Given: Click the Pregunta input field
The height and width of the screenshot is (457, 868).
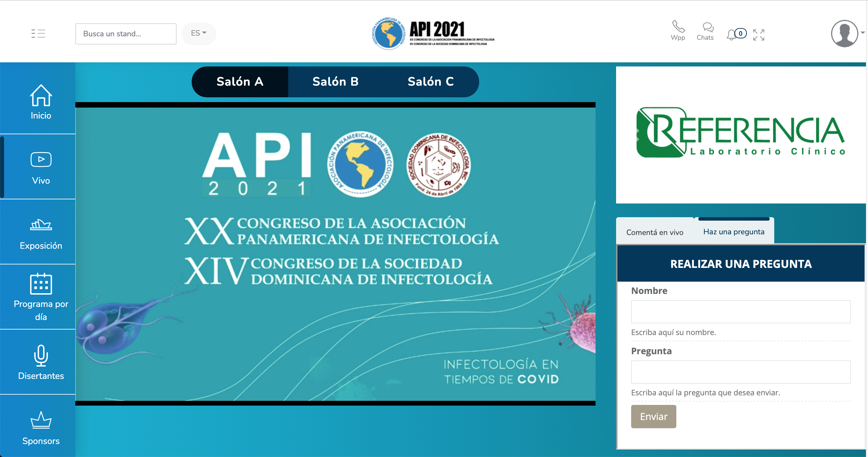Looking at the screenshot, I should [x=741, y=372].
